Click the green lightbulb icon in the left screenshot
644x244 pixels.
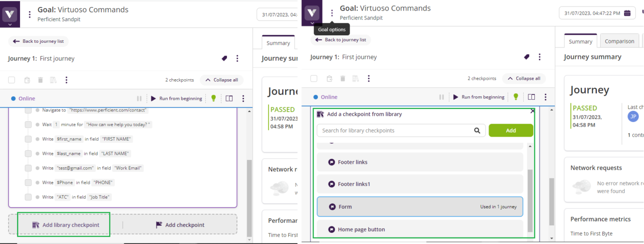213,98
